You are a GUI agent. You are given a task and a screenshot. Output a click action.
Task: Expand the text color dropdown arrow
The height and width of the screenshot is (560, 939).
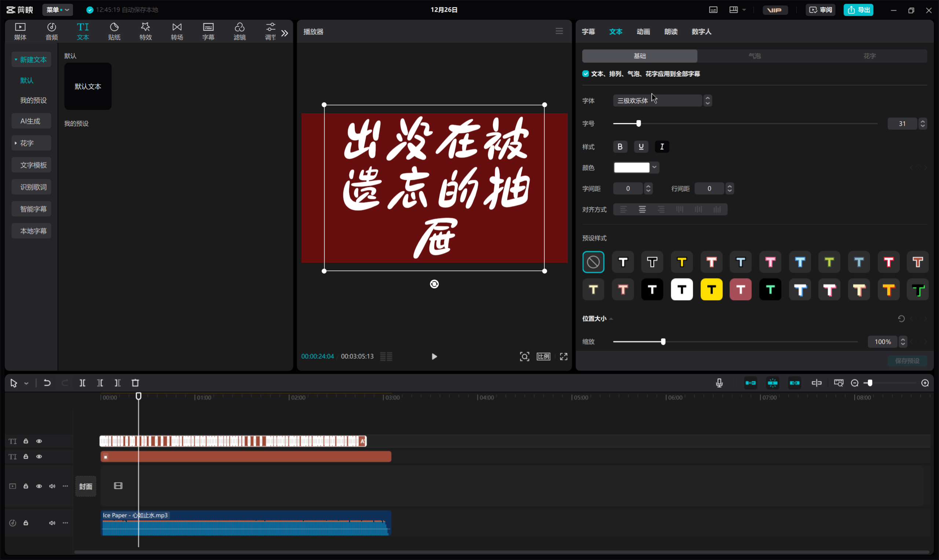654,167
